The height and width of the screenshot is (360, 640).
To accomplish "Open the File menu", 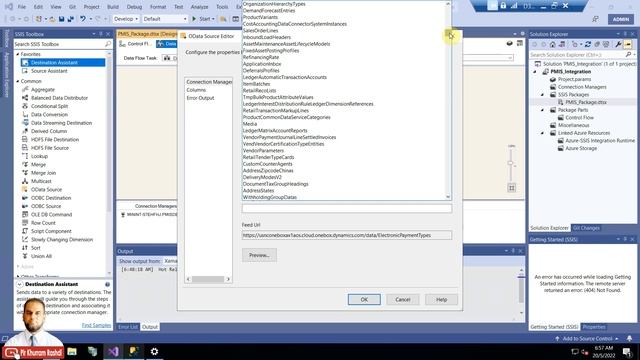I will click(22, 7).
